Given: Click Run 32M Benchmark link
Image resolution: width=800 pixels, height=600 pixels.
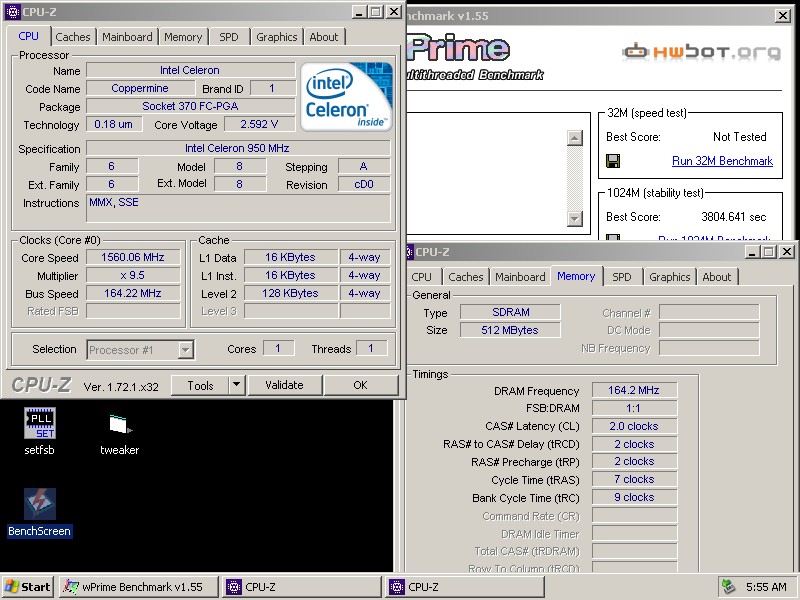Looking at the screenshot, I should (722, 161).
